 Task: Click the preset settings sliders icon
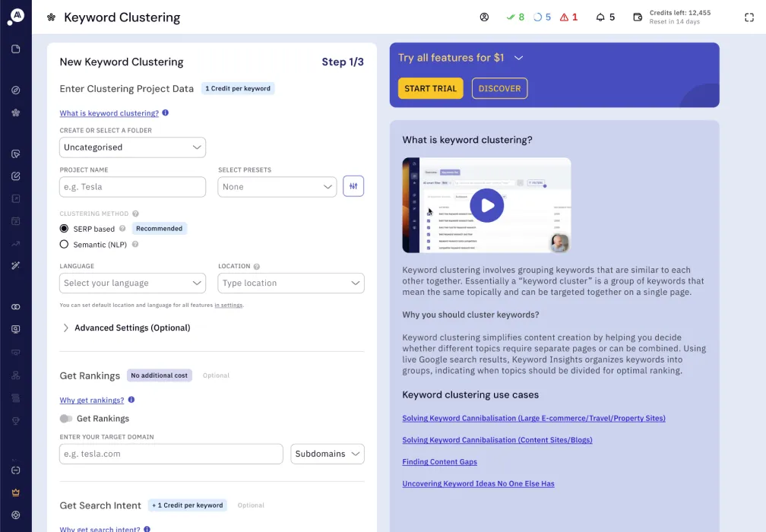(x=353, y=186)
